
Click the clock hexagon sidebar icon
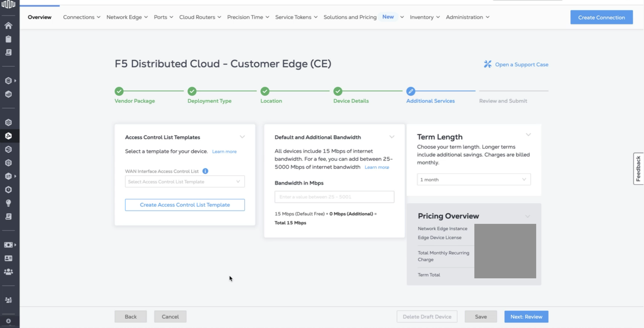pos(8,190)
